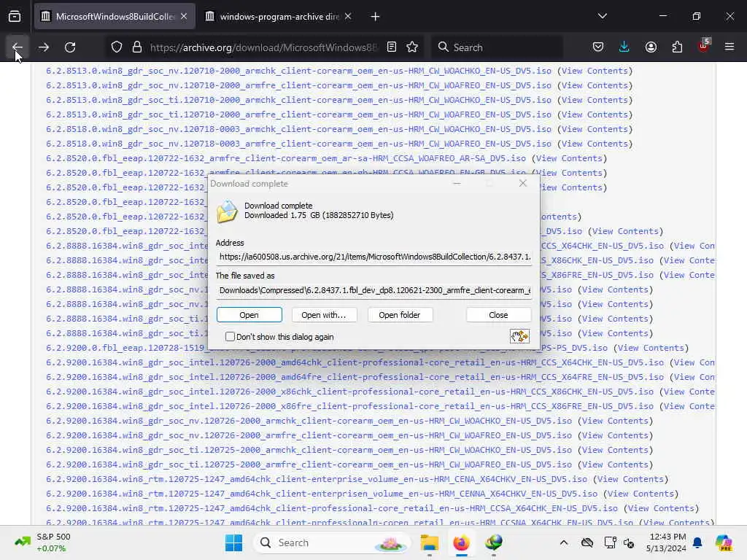Open the Firefox View icon
This screenshot has height=560, width=747.
tap(15, 17)
